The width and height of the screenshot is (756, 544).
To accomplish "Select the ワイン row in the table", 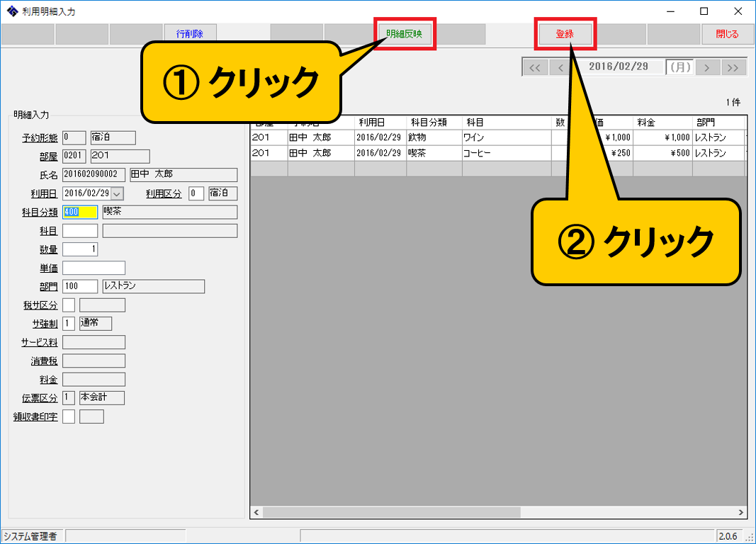I will click(x=499, y=137).
